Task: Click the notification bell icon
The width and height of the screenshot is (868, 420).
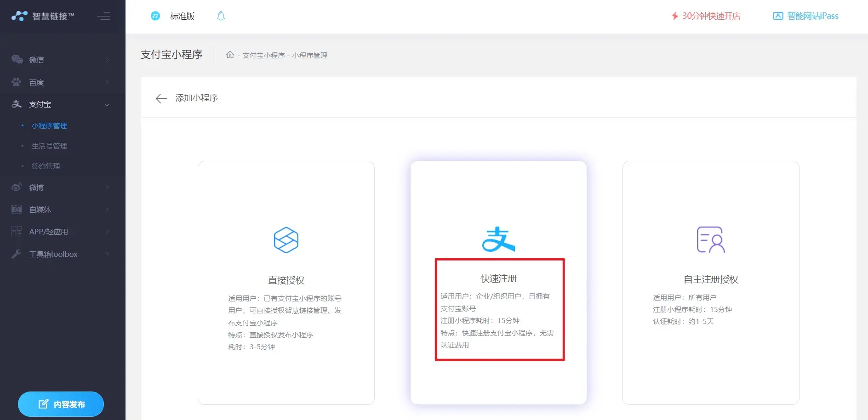Action: [x=221, y=16]
